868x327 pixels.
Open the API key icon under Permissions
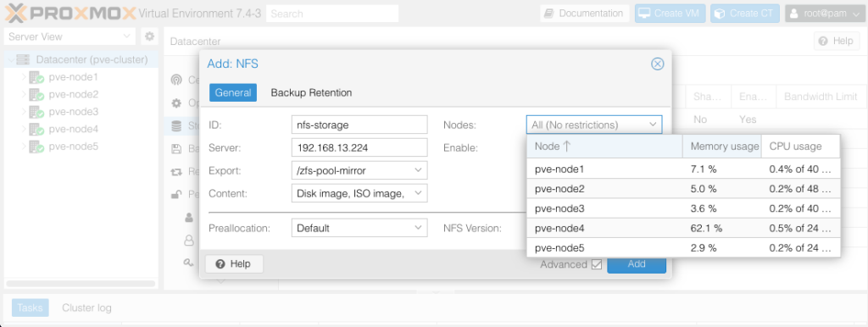pos(189,263)
